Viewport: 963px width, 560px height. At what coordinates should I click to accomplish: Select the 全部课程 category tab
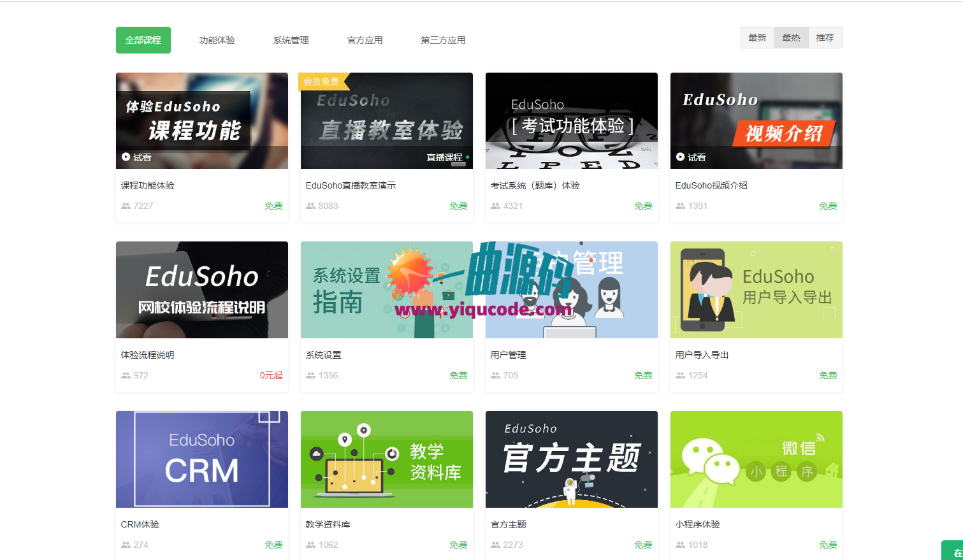(143, 40)
